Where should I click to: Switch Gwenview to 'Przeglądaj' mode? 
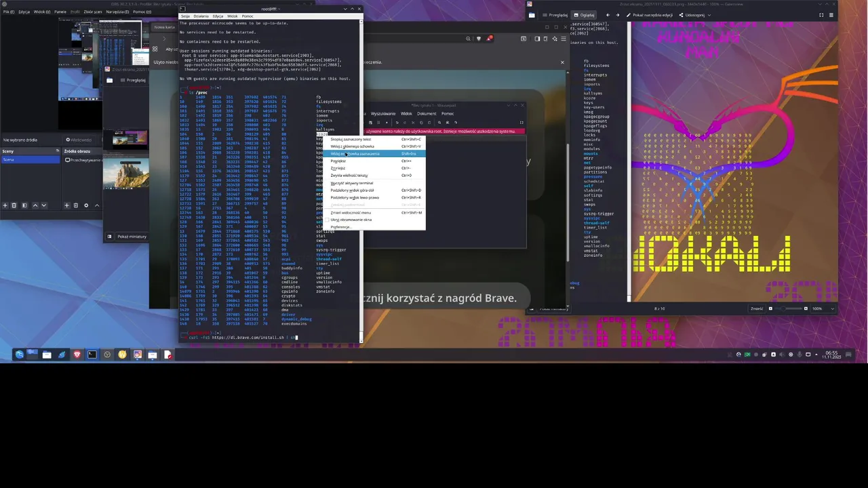[x=554, y=15]
